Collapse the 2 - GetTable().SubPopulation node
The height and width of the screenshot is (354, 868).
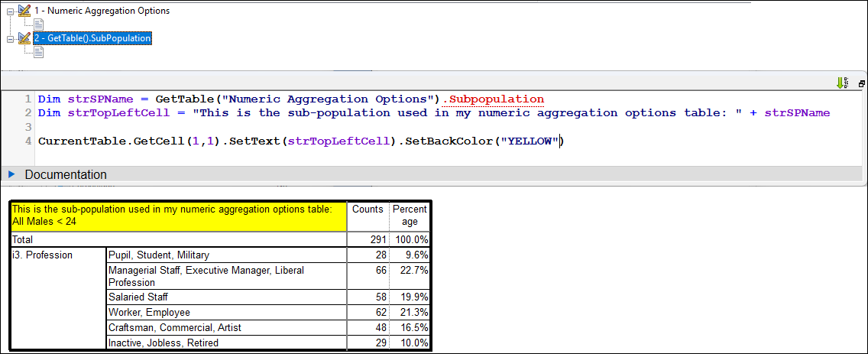[x=10, y=39]
